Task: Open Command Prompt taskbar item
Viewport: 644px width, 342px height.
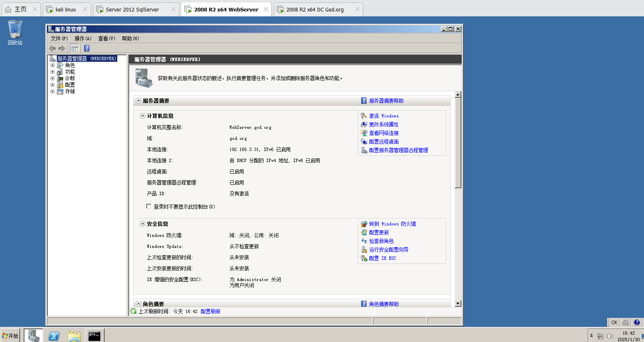Action: tap(94, 335)
